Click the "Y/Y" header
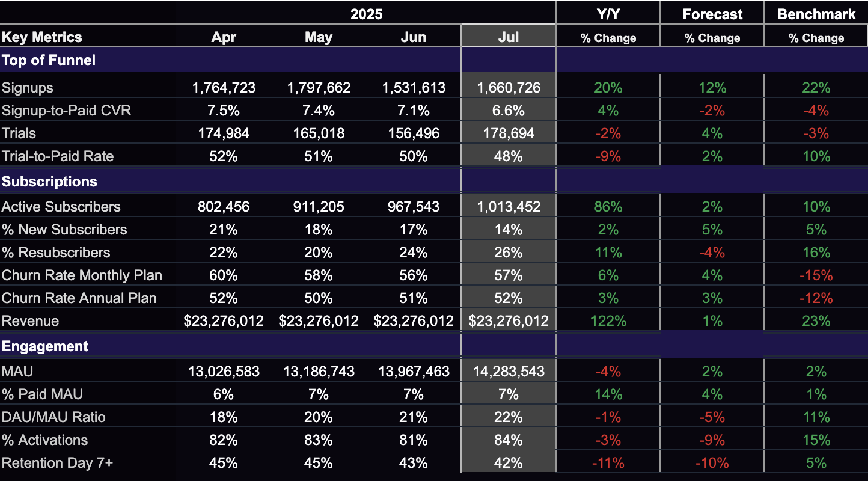868x481 pixels. tap(608, 14)
